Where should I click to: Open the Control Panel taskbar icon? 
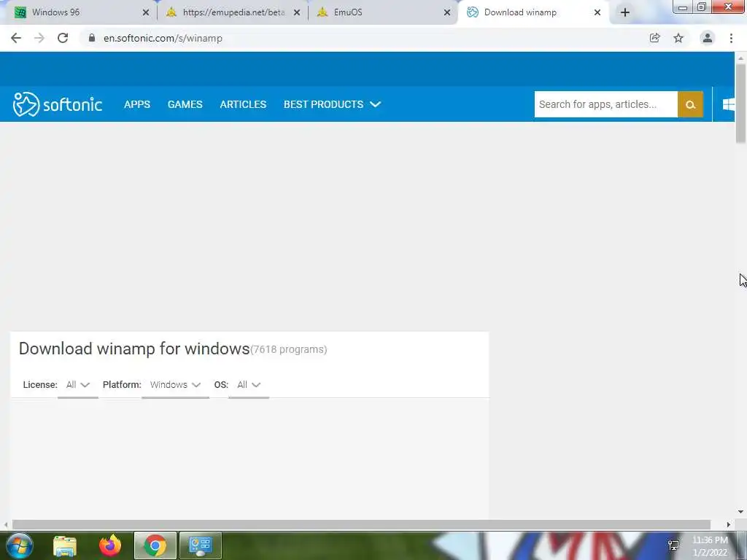click(200, 545)
